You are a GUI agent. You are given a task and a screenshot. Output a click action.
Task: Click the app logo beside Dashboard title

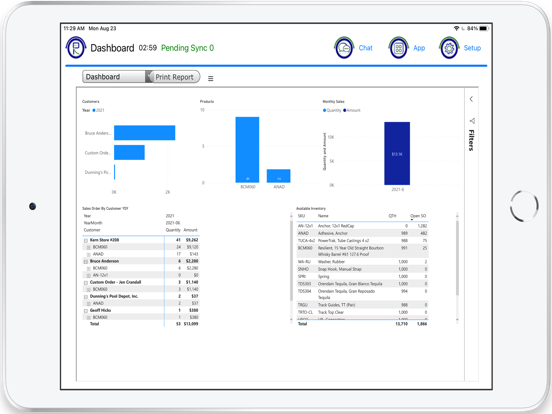pyautogui.click(x=76, y=48)
